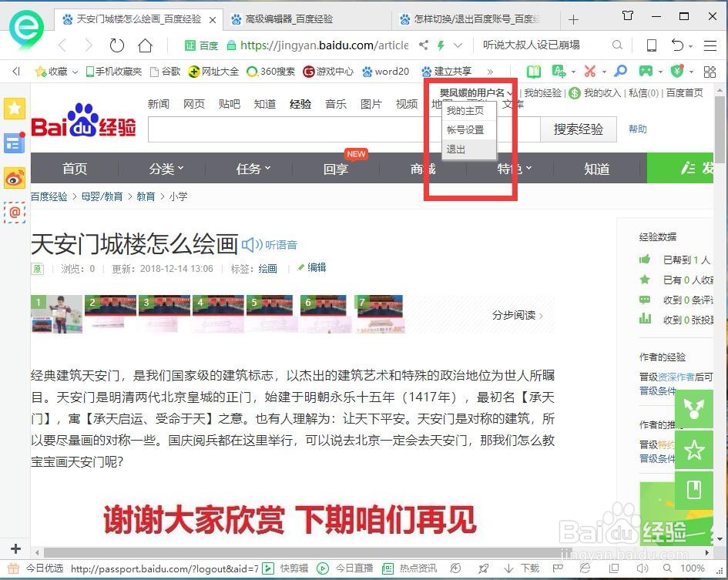
Task: Open the browser hamburger menu
Action: [x=710, y=45]
